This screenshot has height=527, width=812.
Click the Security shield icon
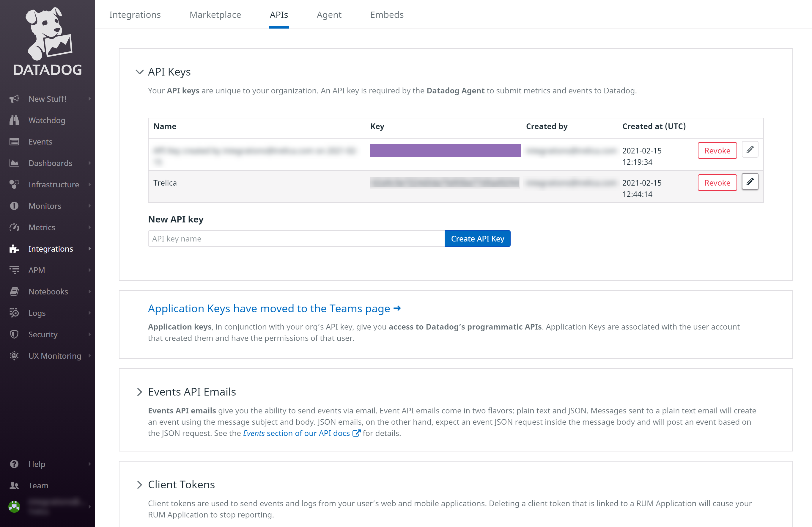(14, 335)
